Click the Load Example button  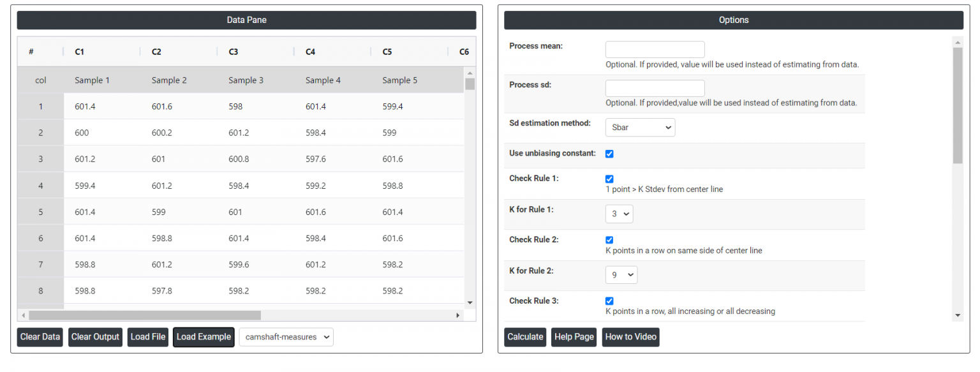(204, 337)
